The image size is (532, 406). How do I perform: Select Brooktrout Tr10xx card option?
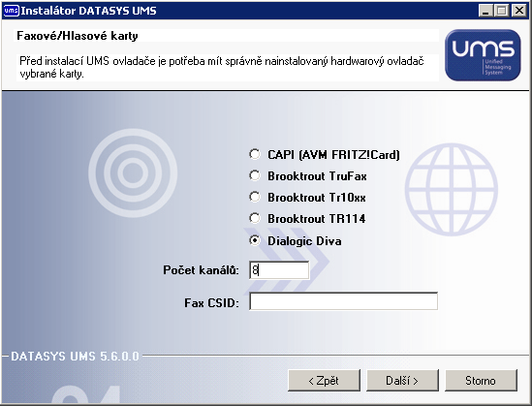click(255, 197)
